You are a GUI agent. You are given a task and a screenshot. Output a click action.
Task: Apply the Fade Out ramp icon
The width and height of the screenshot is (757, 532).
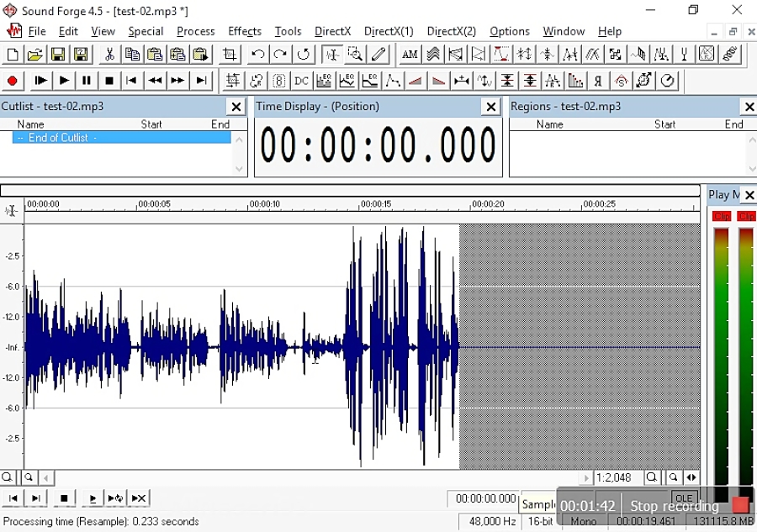438,81
